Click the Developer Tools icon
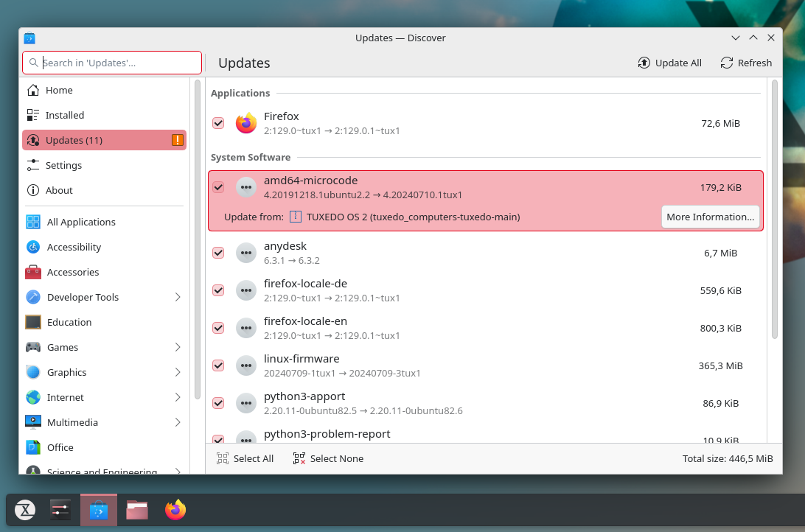 point(33,297)
